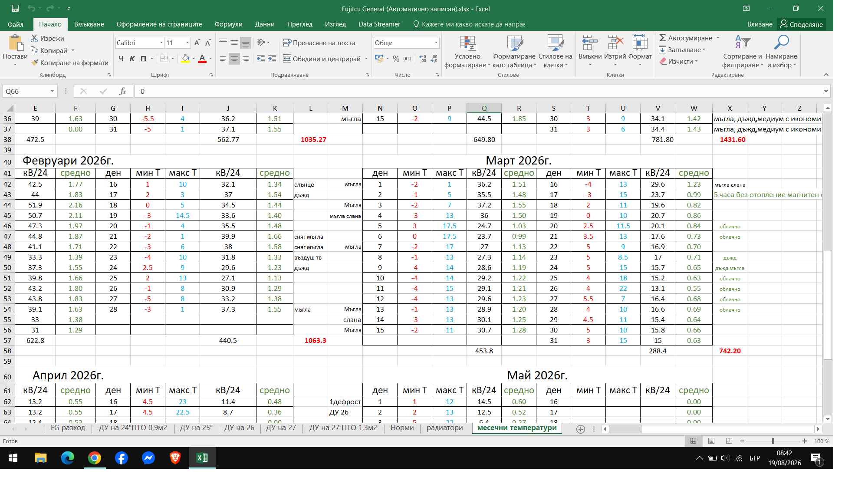
Task: Open Sort and Filter (Сортиране и филтриране)
Action: pos(742,52)
